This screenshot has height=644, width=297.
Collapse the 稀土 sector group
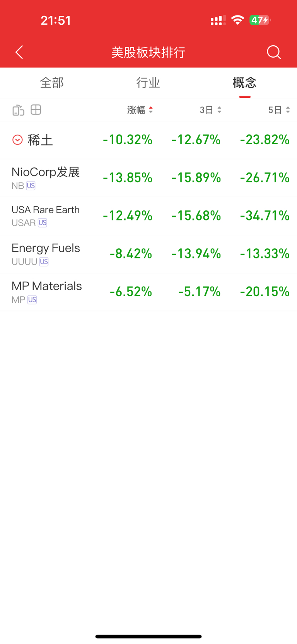pos(17,140)
